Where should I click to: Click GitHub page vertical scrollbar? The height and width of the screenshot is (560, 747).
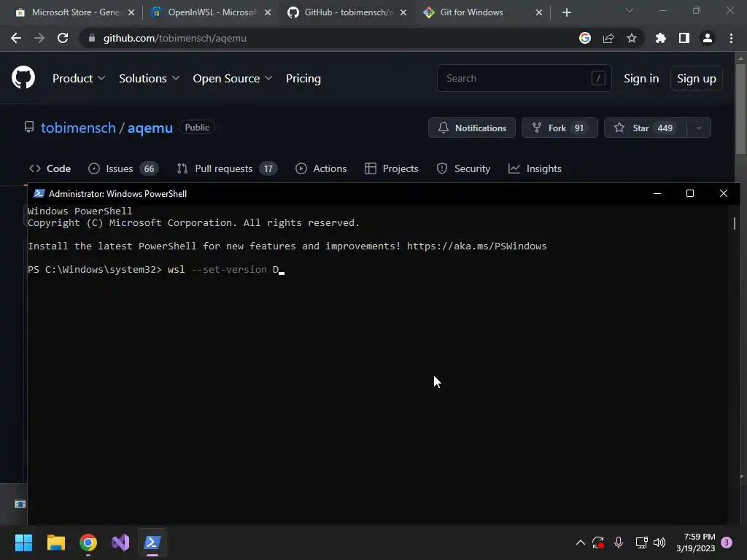pos(740,109)
